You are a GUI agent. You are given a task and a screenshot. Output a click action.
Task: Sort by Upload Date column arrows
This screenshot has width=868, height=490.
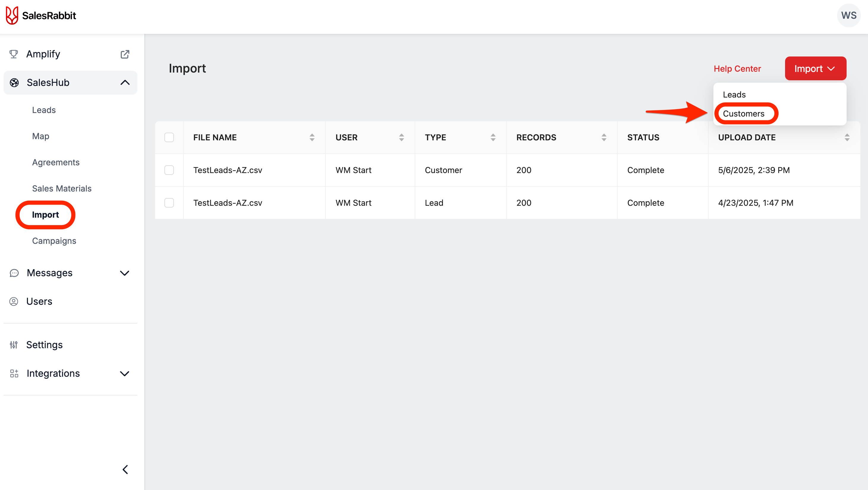847,137
